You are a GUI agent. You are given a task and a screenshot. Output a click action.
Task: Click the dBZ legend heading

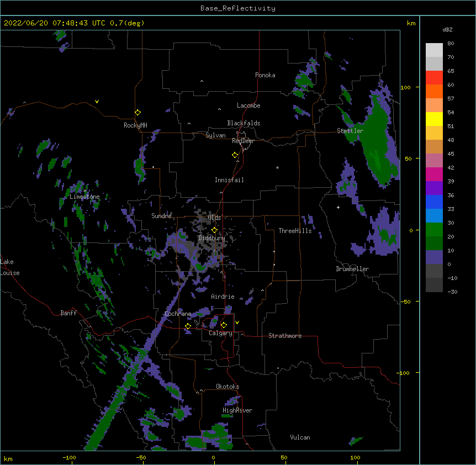[447, 30]
